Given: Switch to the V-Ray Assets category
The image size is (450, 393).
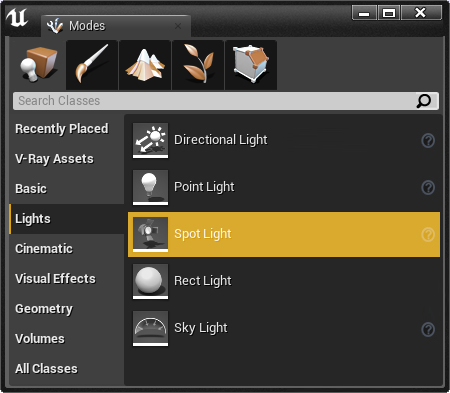Looking at the screenshot, I should click(54, 159).
